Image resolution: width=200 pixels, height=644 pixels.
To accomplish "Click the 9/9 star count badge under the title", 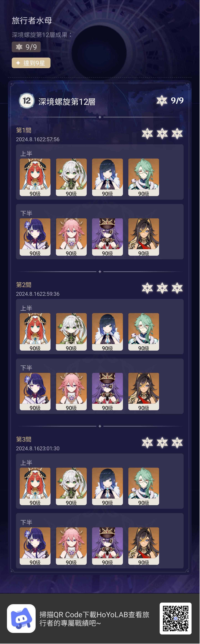I will pos(26,47).
